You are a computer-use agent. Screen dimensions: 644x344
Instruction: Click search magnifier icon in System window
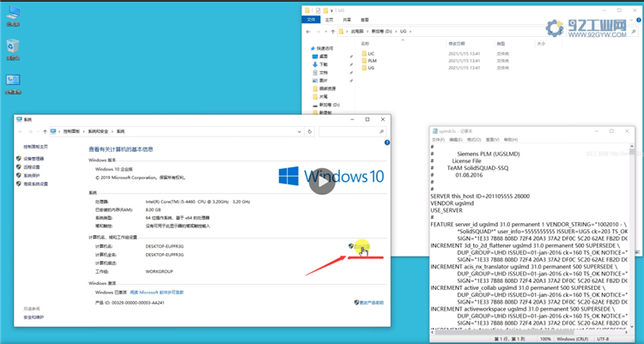(x=381, y=131)
